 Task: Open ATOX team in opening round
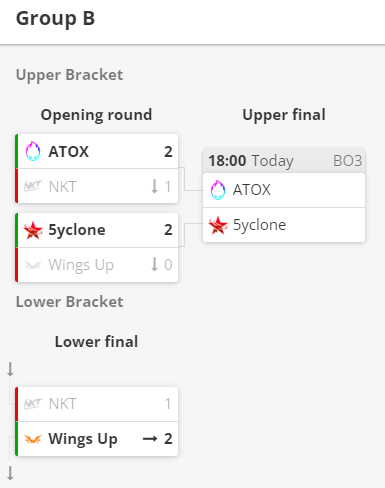pos(97,151)
